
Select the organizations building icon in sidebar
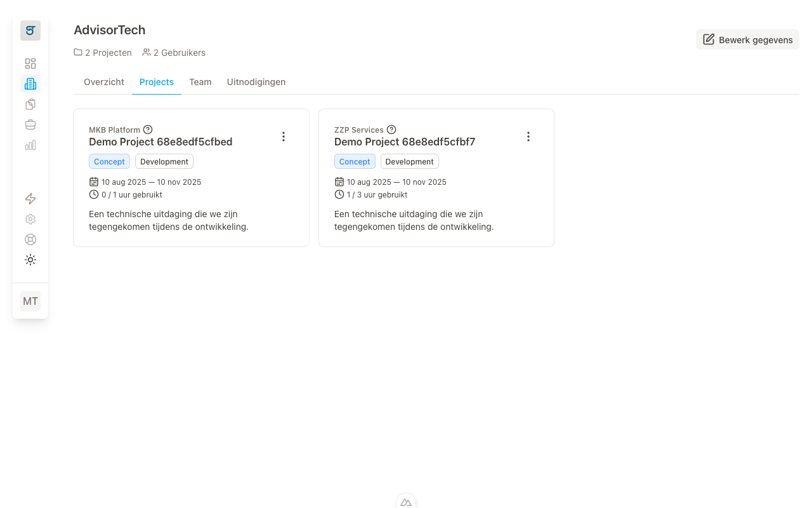(30, 84)
